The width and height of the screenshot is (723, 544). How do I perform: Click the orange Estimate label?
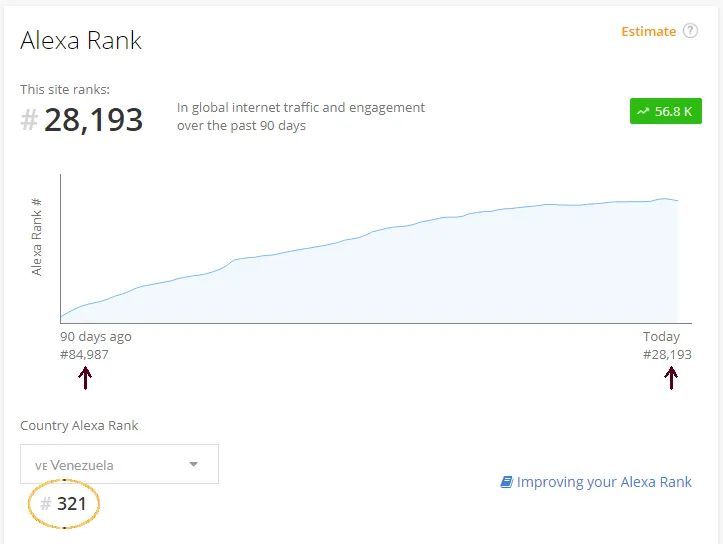point(648,31)
